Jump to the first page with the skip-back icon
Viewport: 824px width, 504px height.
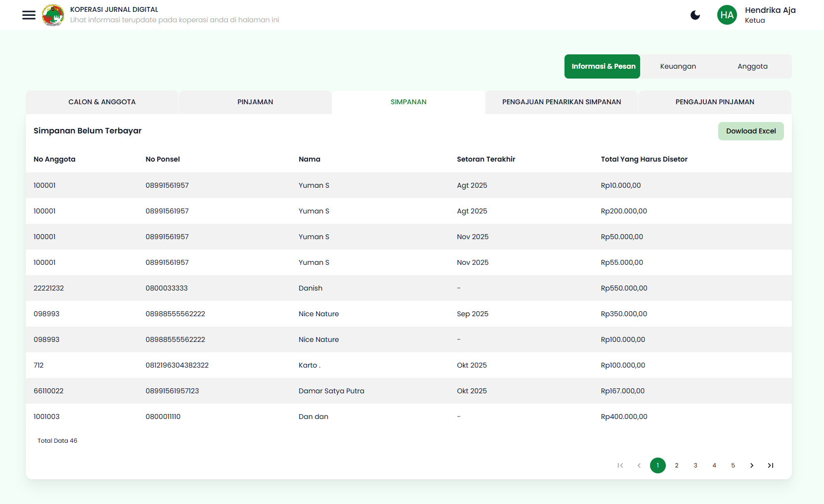coord(620,465)
